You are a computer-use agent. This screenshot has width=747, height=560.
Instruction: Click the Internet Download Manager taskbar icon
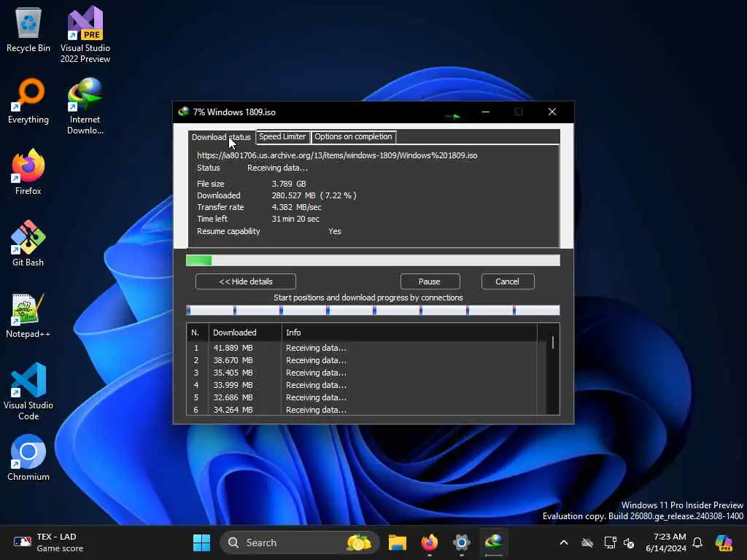click(x=494, y=542)
